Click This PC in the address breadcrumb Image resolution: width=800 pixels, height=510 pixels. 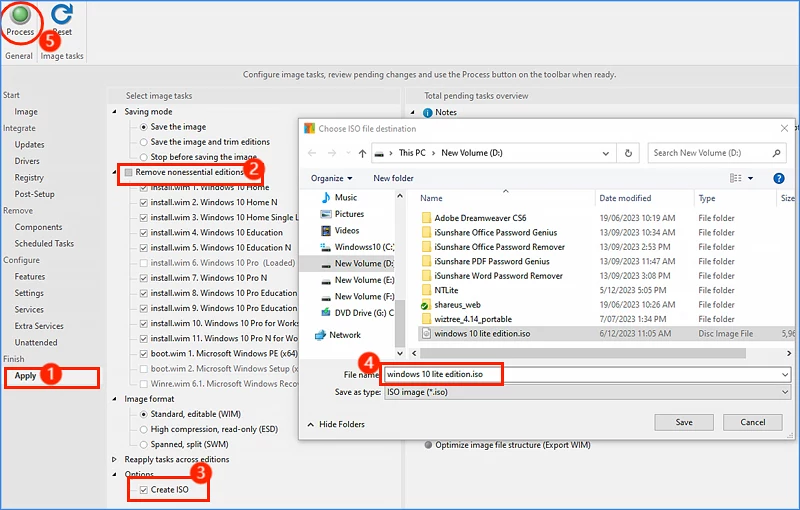tap(412, 153)
